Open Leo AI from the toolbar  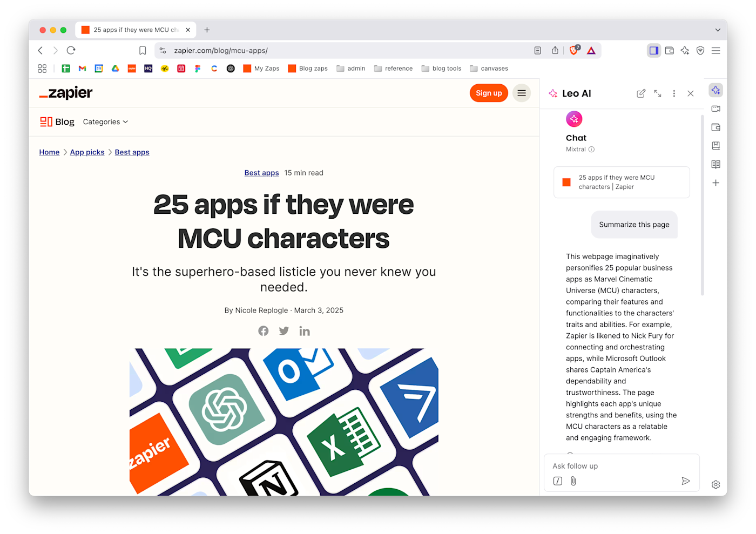[x=685, y=50]
